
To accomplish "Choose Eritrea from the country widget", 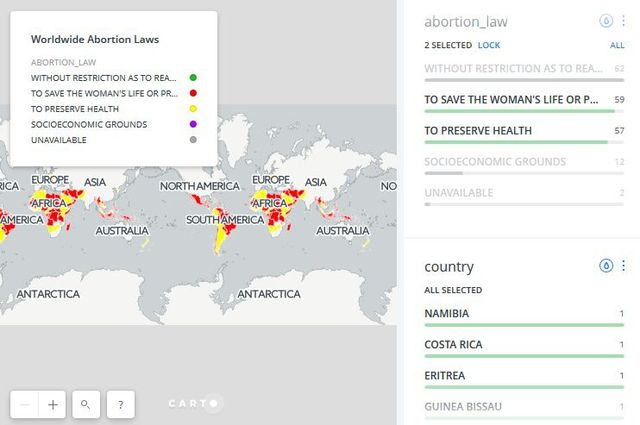I will click(445, 375).
